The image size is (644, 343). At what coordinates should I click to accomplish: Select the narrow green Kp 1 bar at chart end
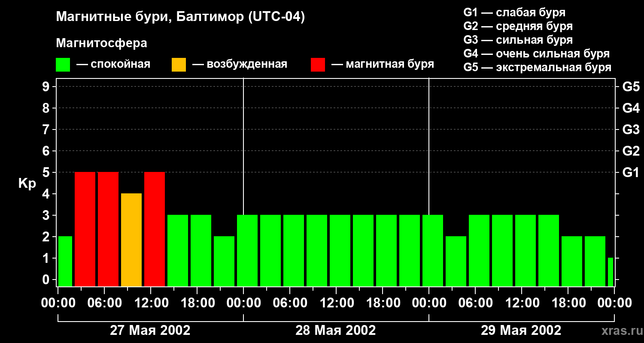pos(611,272)
